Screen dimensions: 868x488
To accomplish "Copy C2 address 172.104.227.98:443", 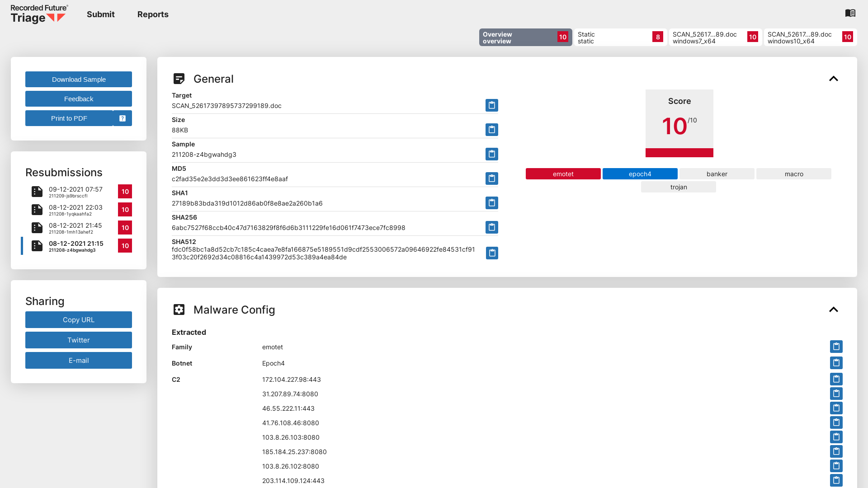I will click(x=836, y=379).
